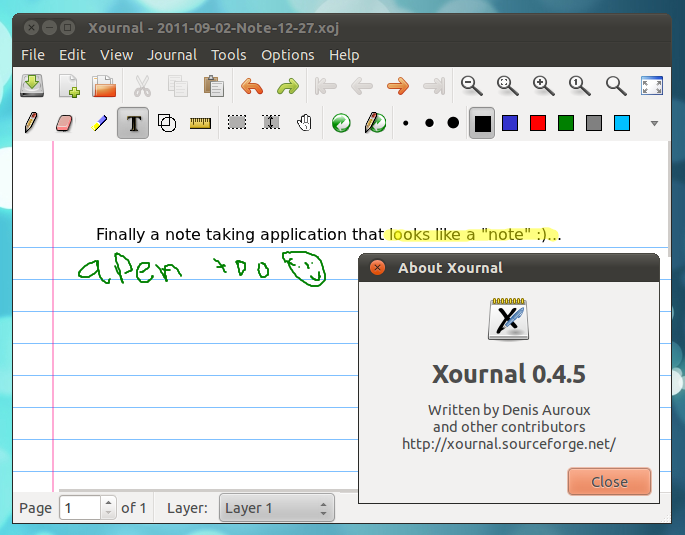685x535 pixels.
Task: Go to the first page
Action: (x=325, y=86)
